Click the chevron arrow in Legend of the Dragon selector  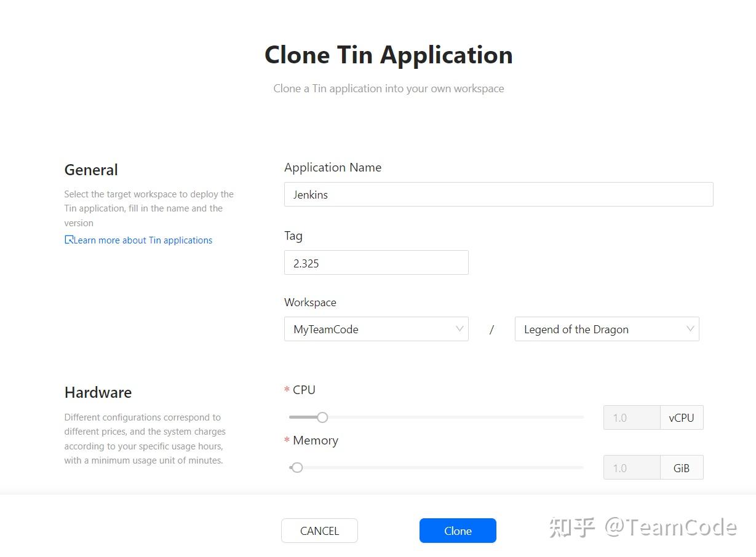pyautogui.click(x=690, y=329)
